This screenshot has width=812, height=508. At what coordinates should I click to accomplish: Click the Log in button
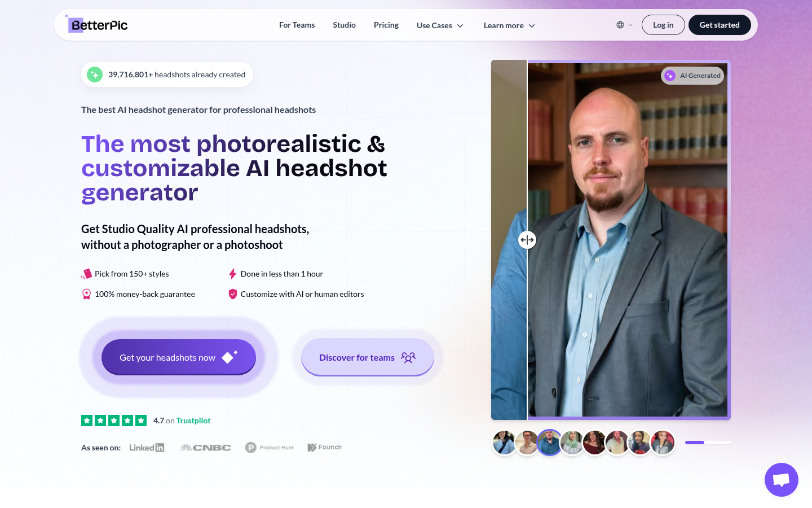[x=663, y=25]
